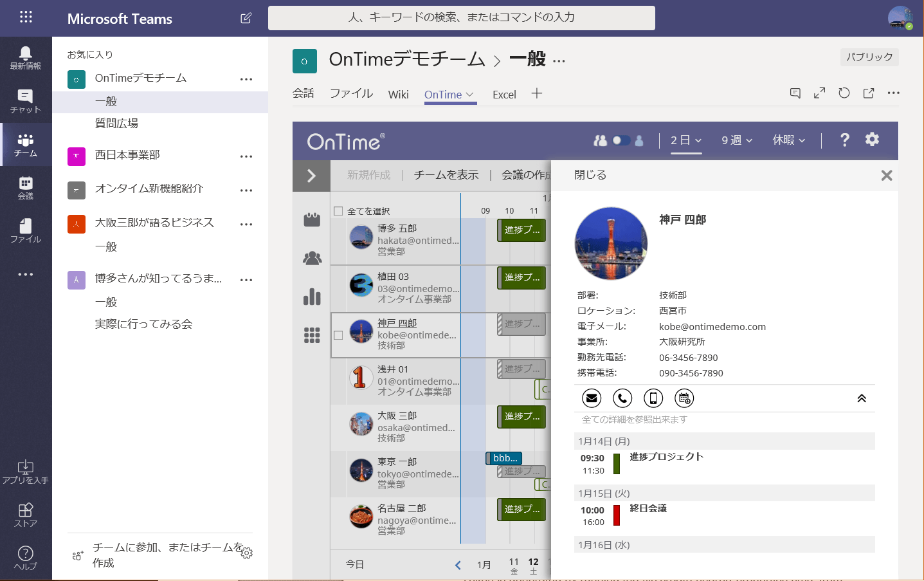Switch to the ファイル tab
This screenshot has height=581, width=924.
(x=351, y=94)
